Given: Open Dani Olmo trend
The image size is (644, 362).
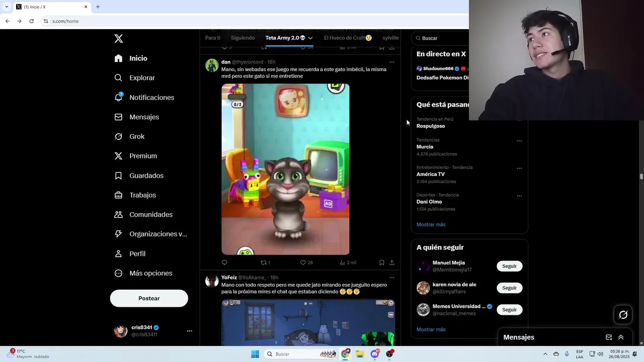Looking at the screenshot, I should click(x=429, y=202).
